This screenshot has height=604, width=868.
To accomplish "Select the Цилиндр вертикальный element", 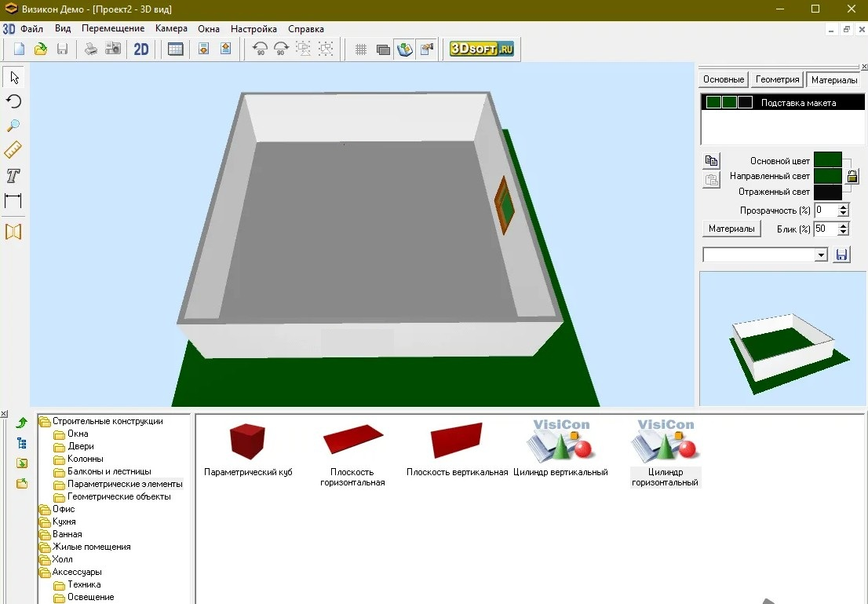I will point(560,448).
